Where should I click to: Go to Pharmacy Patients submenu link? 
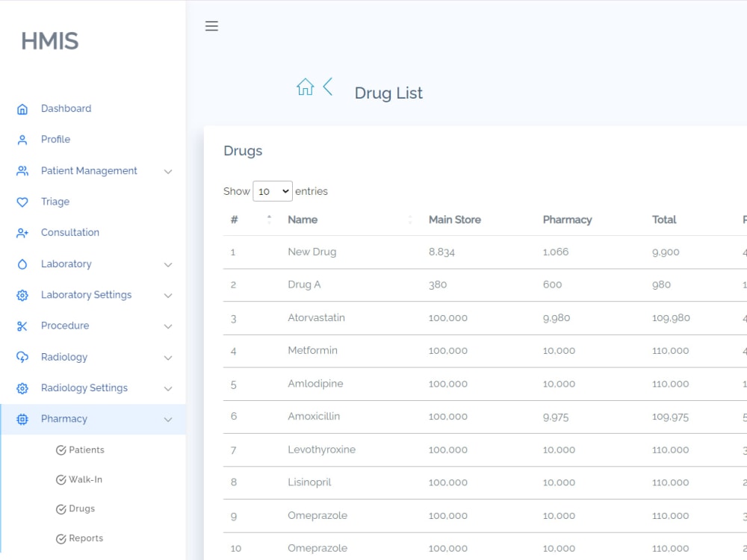(86, 450)
